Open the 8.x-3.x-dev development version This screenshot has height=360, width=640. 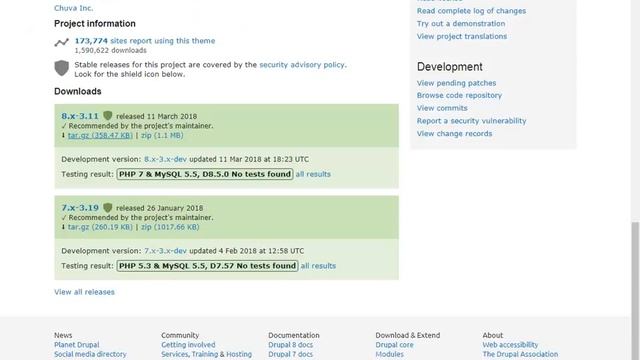[165, 159]
